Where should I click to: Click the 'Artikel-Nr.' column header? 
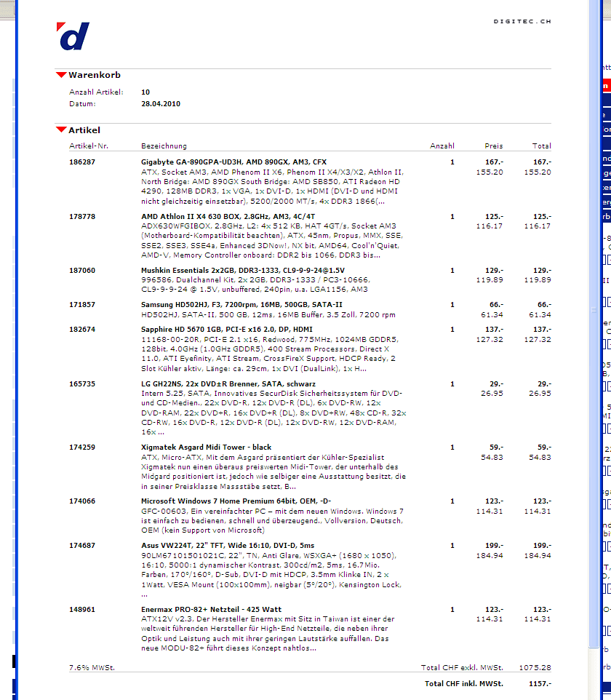pos(88,146)
